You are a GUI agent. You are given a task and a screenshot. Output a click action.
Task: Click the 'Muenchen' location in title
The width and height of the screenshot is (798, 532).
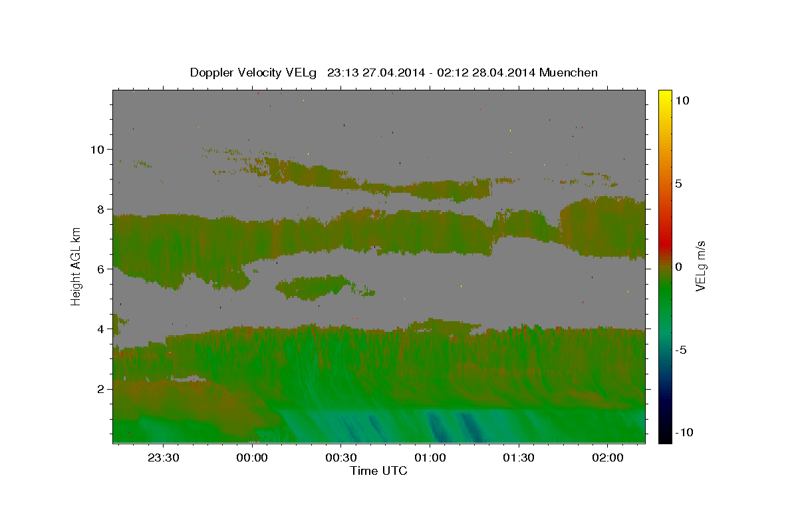[569, 72]
